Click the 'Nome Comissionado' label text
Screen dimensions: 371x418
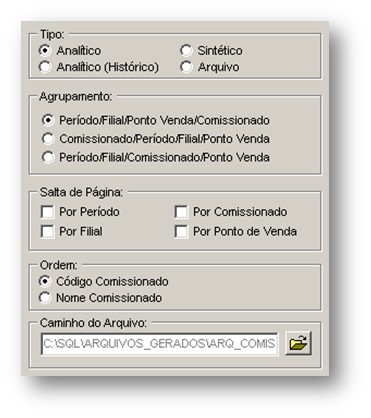coord(109,298)
